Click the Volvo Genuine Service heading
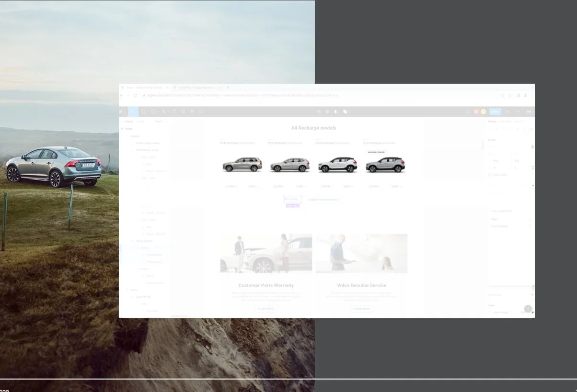The width and height of the screenshot is (577, 392). 361,285
